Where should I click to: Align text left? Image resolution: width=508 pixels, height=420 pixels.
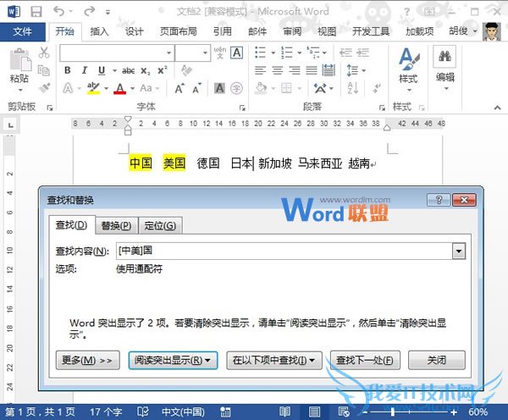pyautogui.click(x=260, y=70)
